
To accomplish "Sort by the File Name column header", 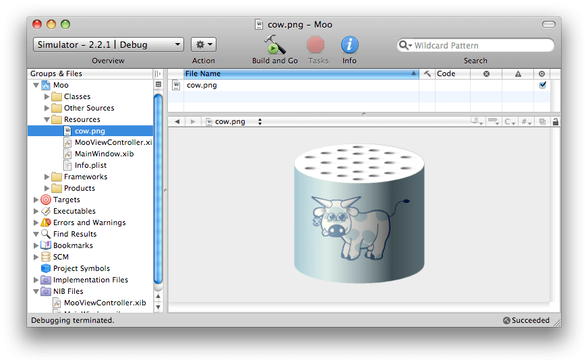I will pyautogui.click(x=297, y=74).
